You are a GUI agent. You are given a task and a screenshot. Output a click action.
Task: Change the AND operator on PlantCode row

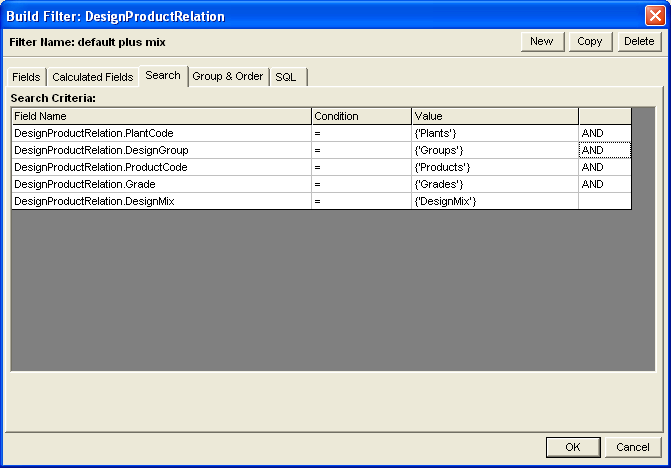coord(604,133)
